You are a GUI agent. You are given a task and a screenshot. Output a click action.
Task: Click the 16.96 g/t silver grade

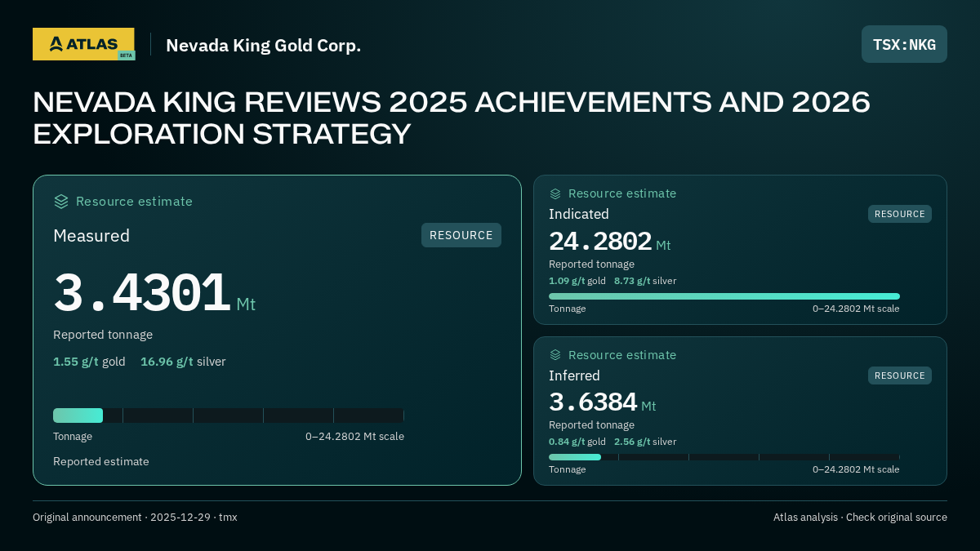(x=183, y=362)
